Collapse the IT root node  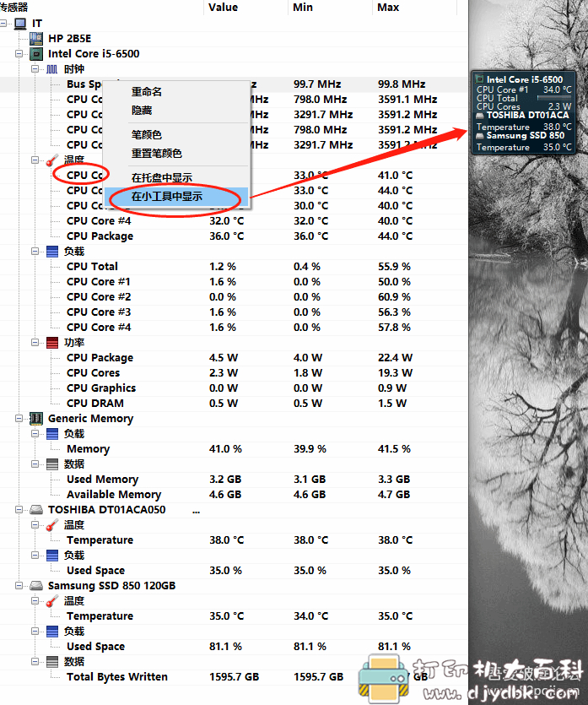click(x=3, y=24)
